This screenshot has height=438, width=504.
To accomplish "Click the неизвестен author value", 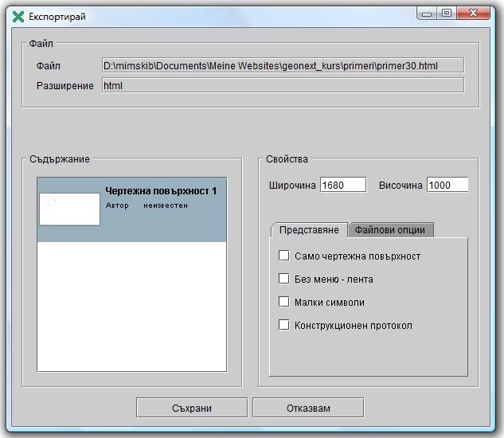I will [x=166, y=205].
